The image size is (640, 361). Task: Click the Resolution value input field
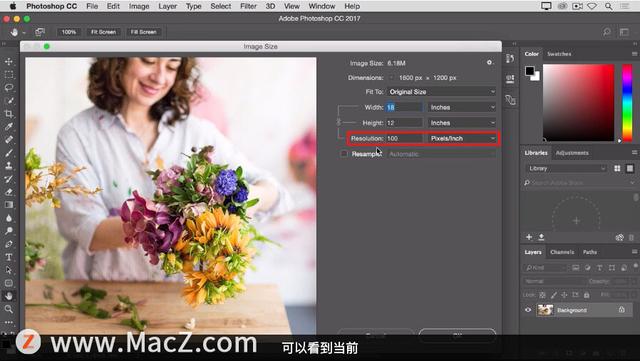pyautogui.click(x=404, y=138)
